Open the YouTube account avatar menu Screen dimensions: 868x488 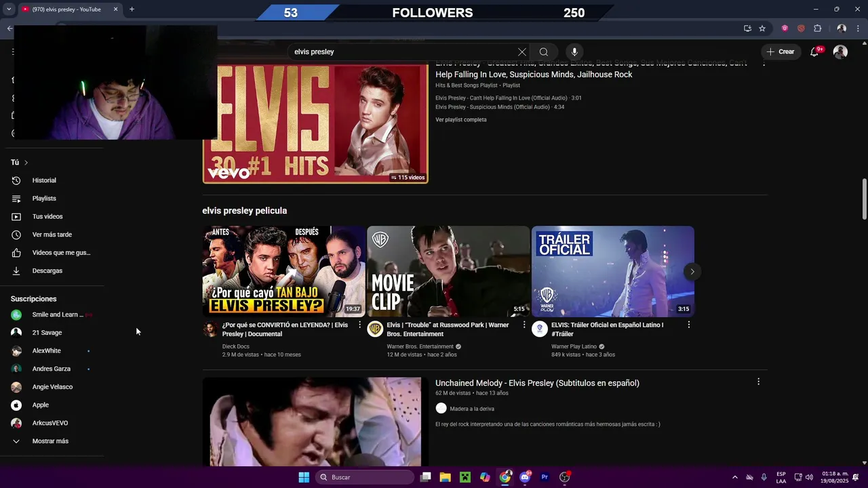(840, 52)
